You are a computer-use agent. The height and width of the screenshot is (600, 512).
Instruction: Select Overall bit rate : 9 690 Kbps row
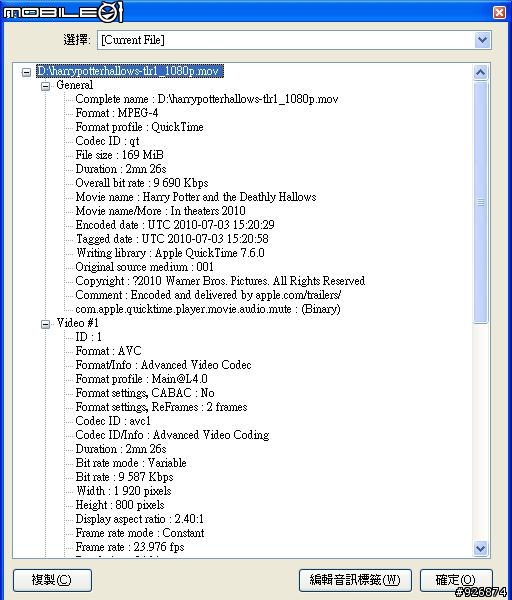tap(142, 183)
